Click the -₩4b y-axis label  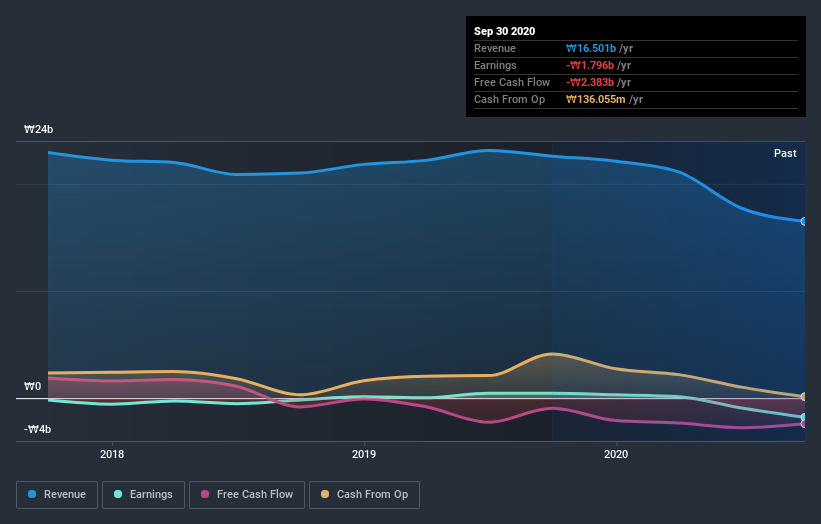pyautogui.click(x=37, y=429)
